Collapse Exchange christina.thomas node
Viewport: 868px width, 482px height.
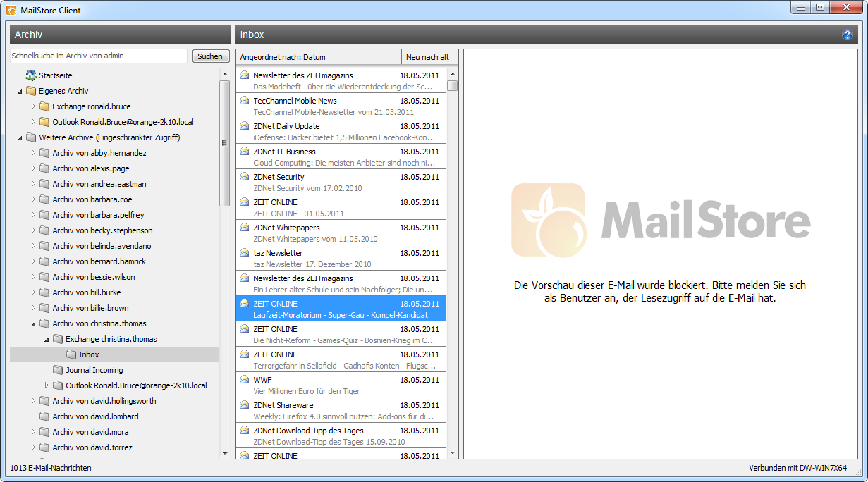coord(47,339)
